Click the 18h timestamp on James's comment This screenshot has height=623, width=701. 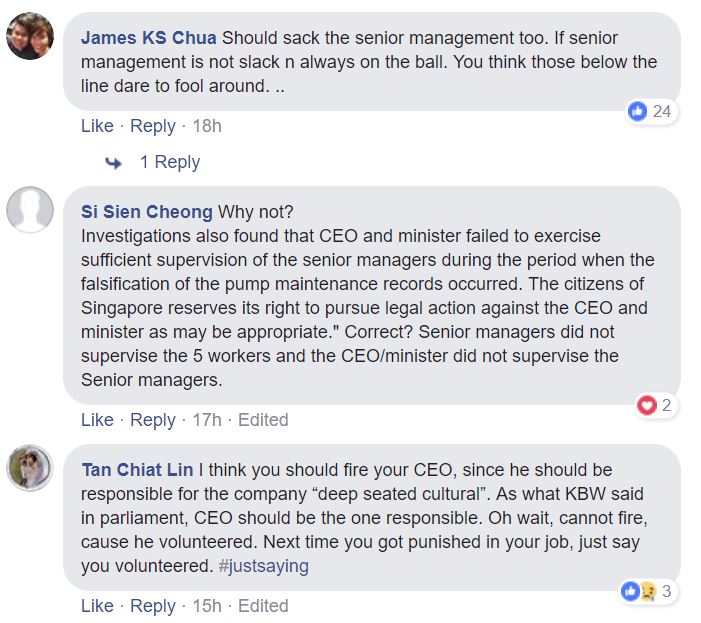coord(206,126)
